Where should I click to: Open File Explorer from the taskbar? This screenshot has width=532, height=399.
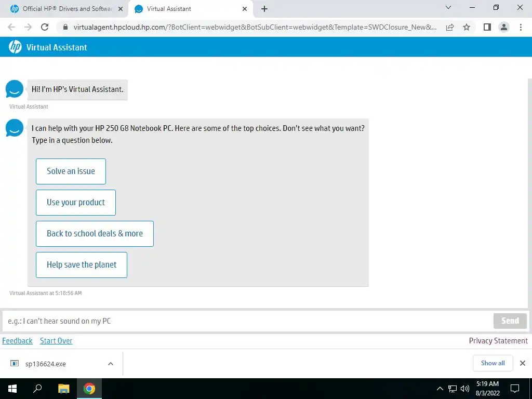coord(63,389)
